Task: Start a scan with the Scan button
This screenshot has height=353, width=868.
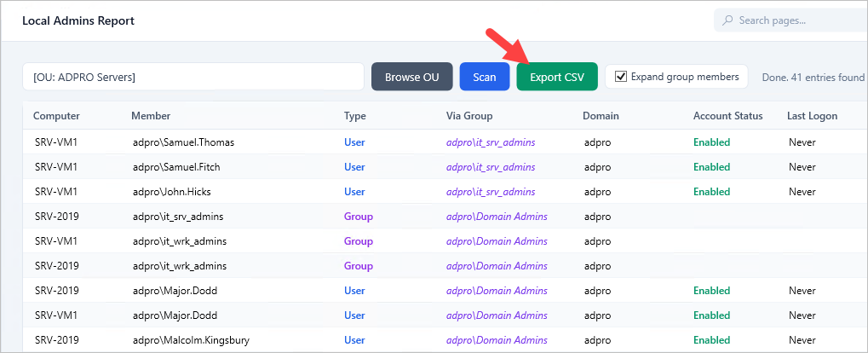Action: click(x=485, y=77)
